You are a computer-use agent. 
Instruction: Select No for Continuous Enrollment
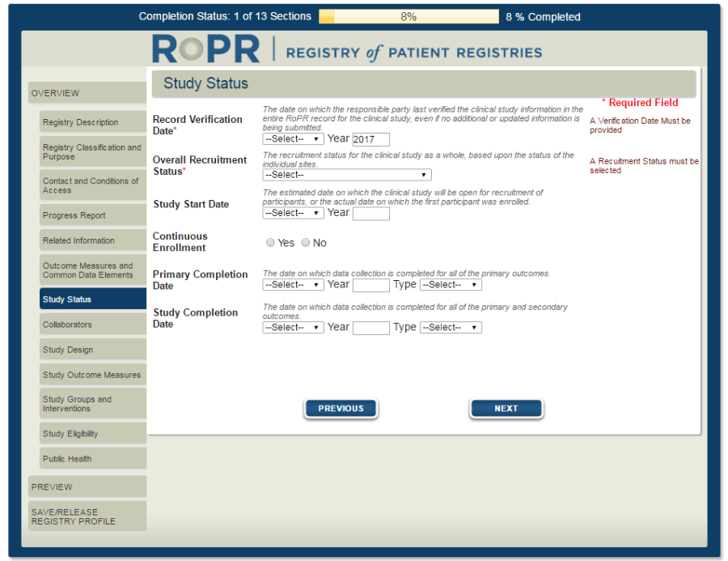point(306,243)
